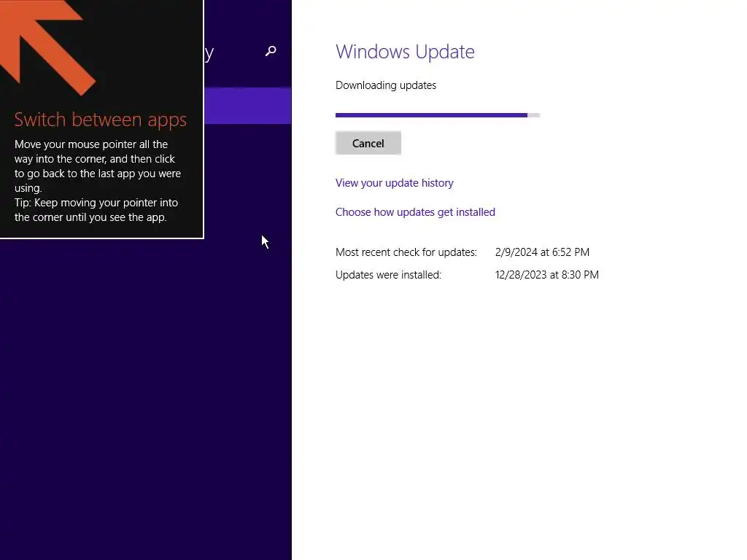Viewport: 747px width, 560px height.
Task: Click the Most recent check for updates label
Action: pyautogui.click(x=406, y=252)
